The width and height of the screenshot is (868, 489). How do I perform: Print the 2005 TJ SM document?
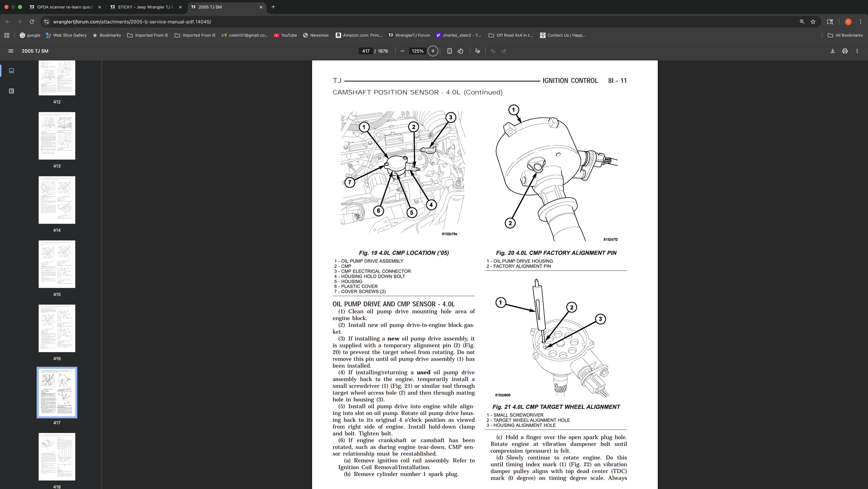845,51
